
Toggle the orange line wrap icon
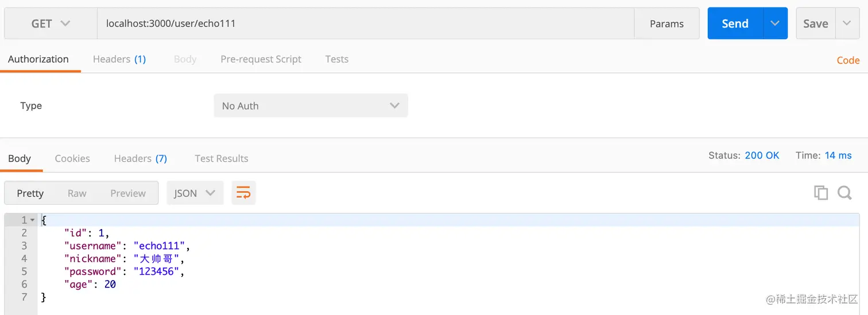pos(243,193)
